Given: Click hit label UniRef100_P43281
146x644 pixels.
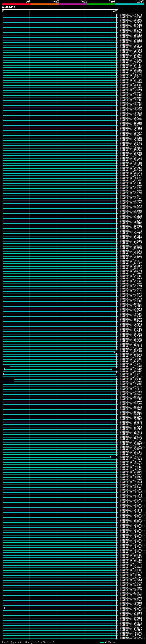Looking at the screenshot, I should [131, 58].
